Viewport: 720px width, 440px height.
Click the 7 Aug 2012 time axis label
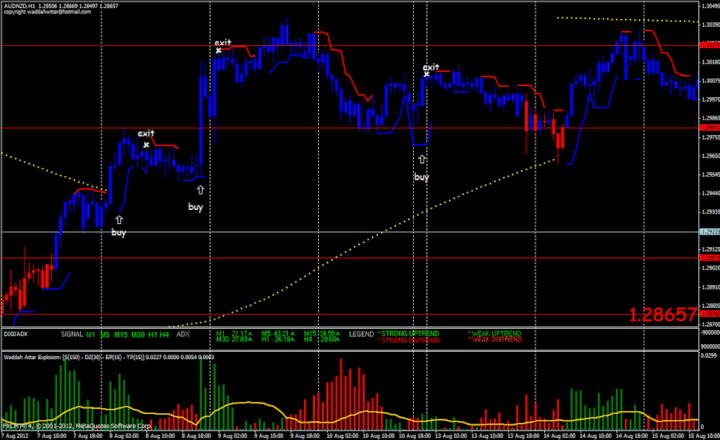coord(15,435)
